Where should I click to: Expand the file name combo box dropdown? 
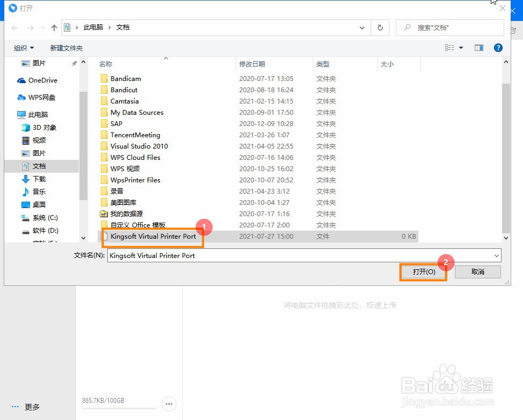tap(497, 255)
